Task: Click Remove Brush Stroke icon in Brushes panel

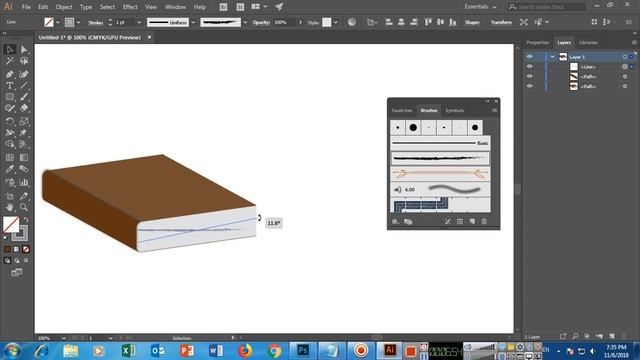Action: click(x=448, y=221)
